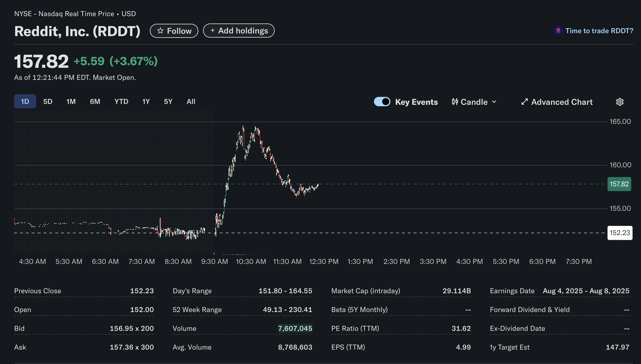The image size is (641, 364).
Task: Click the 165.00 price axis label
Action: [x=620, y=122]
